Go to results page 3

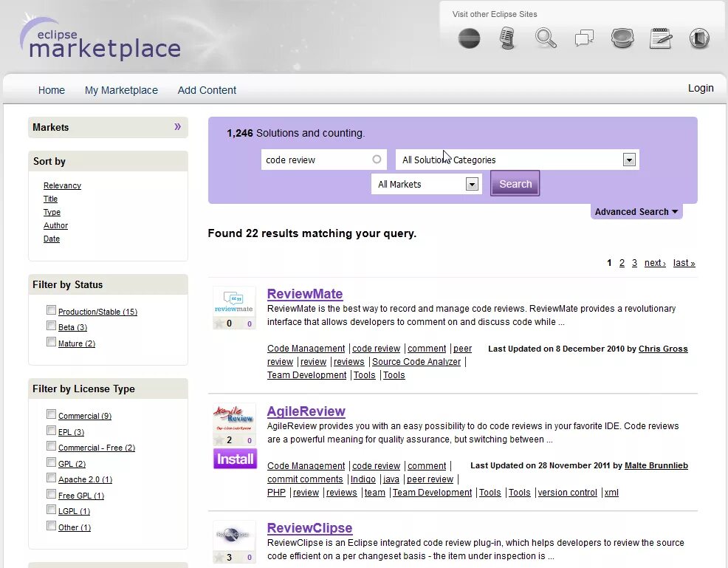click(634, 263)
